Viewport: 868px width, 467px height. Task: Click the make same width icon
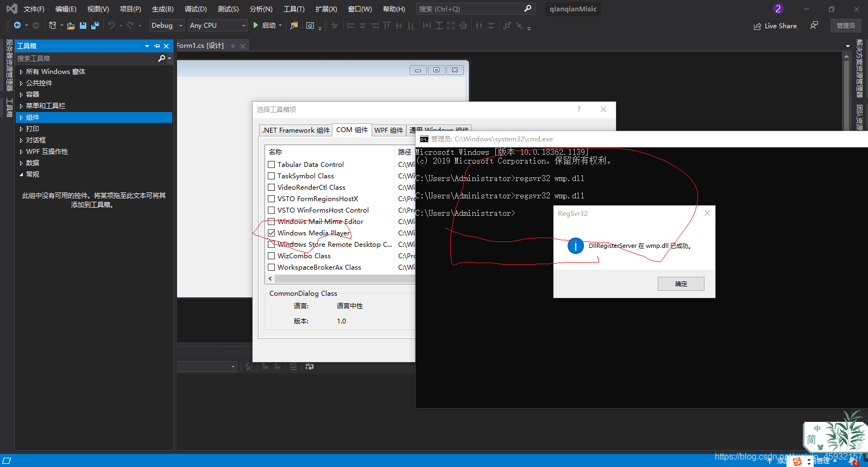pyautogui.click(x=427, y=26)
